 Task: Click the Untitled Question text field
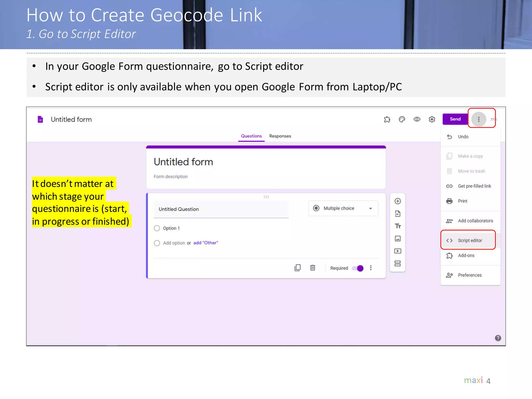point(221,209)
